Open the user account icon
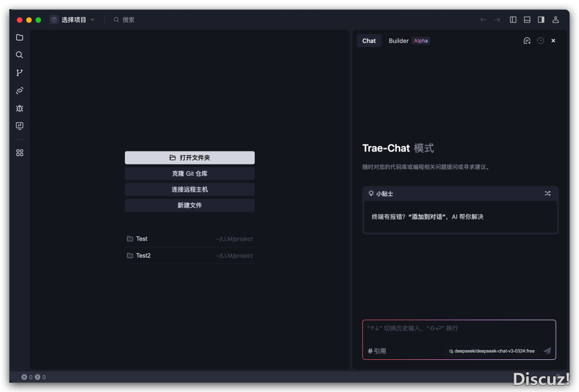The image size is (579, 392). click(555, 19)
